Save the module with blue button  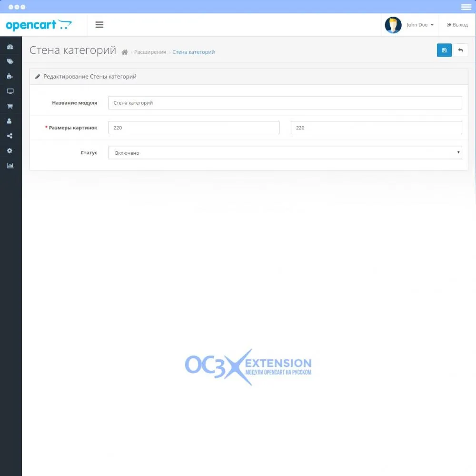coord(444,50)
